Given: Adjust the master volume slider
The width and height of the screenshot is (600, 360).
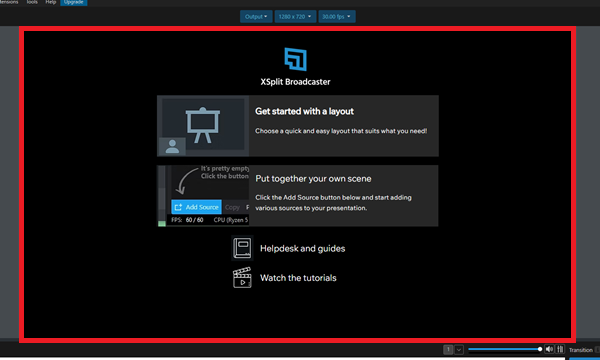Looking at the screenshot, I should (505, 349).
